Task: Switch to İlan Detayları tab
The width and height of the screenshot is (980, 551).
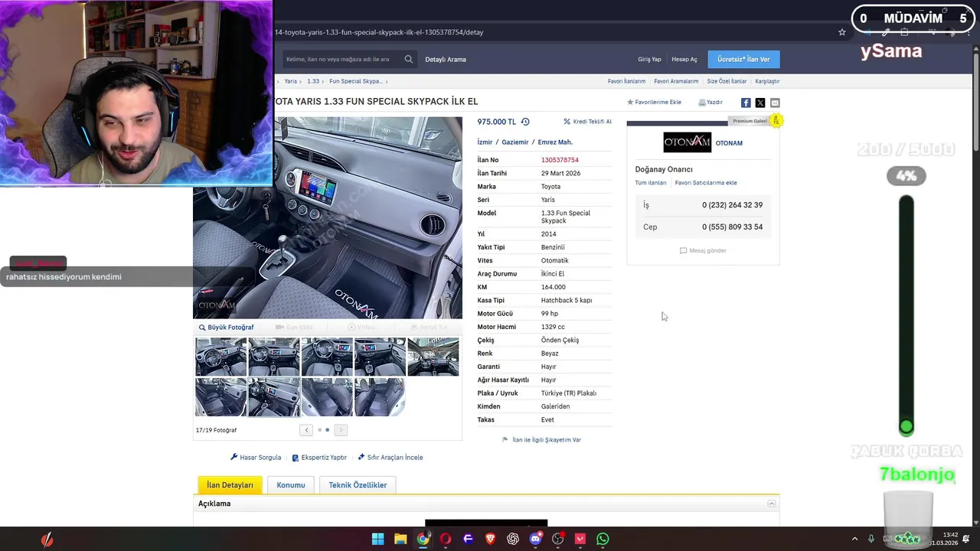Action: 230,485
